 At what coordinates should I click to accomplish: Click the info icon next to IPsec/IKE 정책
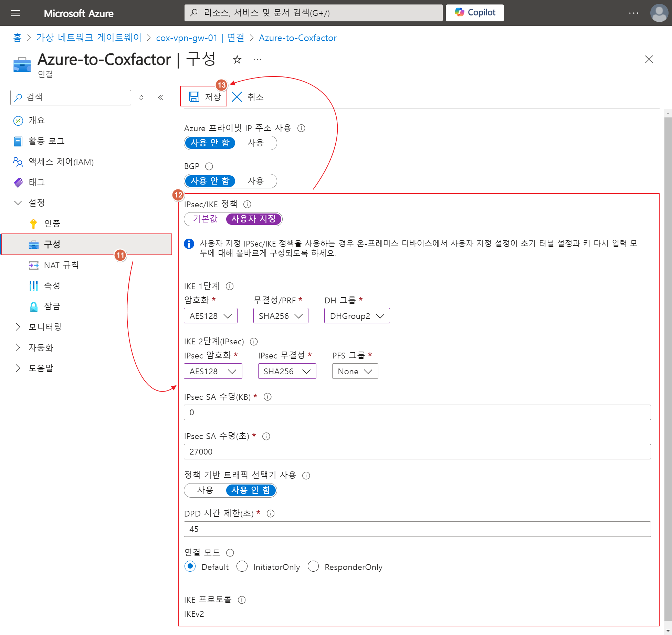[247, 204]
